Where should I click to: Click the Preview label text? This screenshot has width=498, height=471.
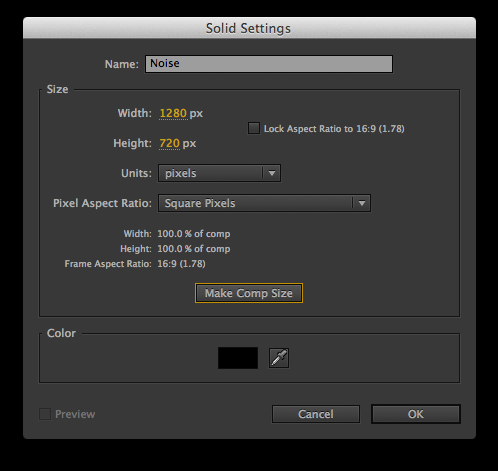pos(75,414)
